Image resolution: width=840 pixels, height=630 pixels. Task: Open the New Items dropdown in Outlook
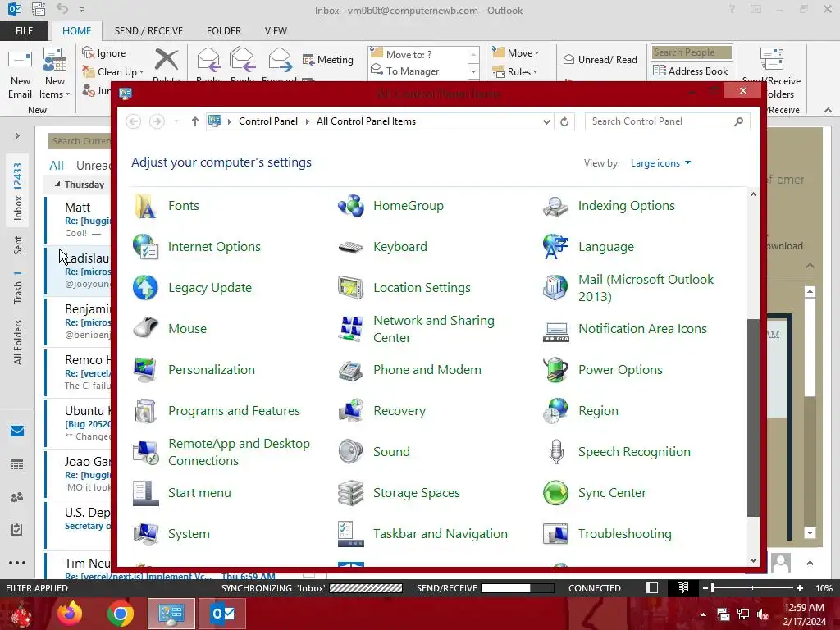pyautogui.click(x=55, y=75)
